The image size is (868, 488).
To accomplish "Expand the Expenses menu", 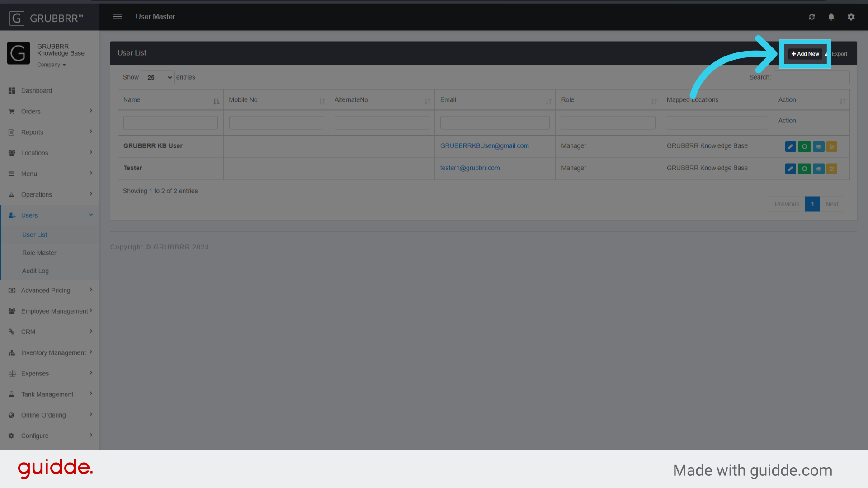I will [x=50, y=374].
